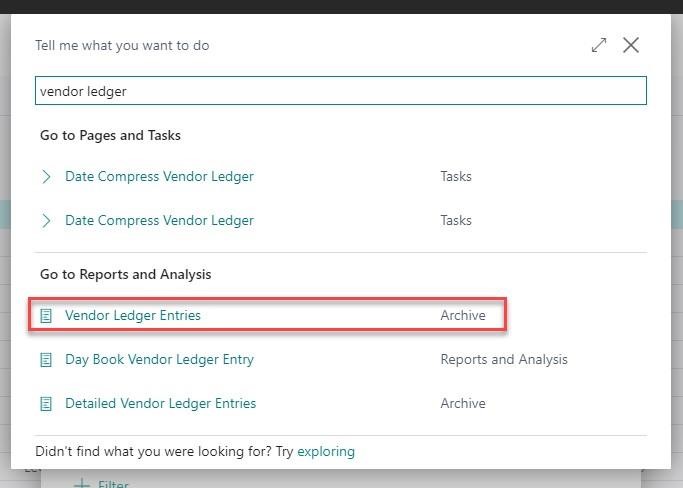683x488 pixels.
Task: Open Day Book Vendor Ledger Entry report
Action: point(159,360)
